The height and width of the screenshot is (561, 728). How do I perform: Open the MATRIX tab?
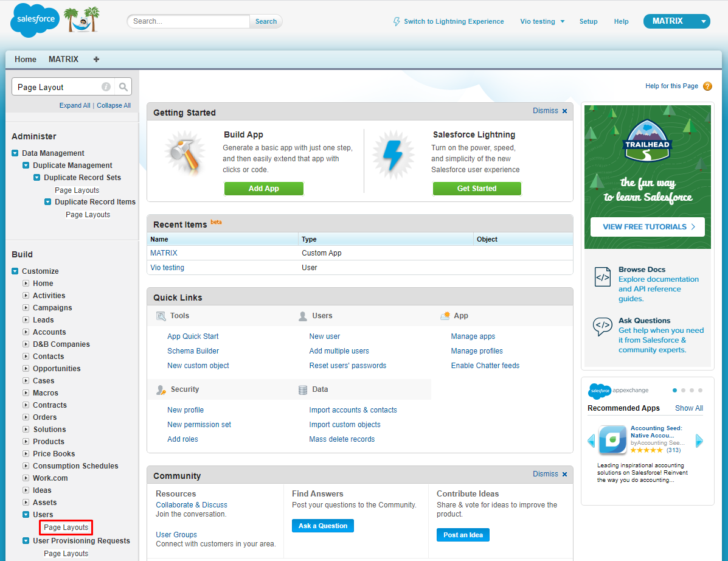click(x=64, y=60)
